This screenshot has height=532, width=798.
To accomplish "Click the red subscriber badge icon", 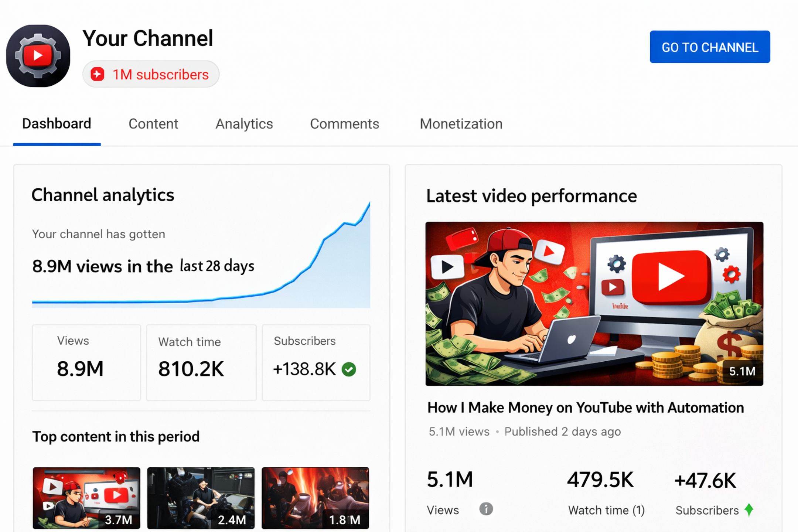I will coord(98,74).
